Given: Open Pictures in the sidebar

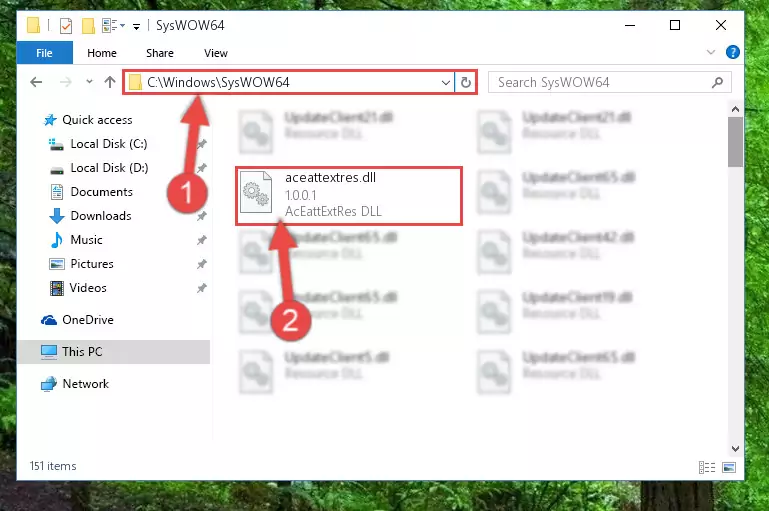Looking at the screenshot, I should (x=81, y=264).
